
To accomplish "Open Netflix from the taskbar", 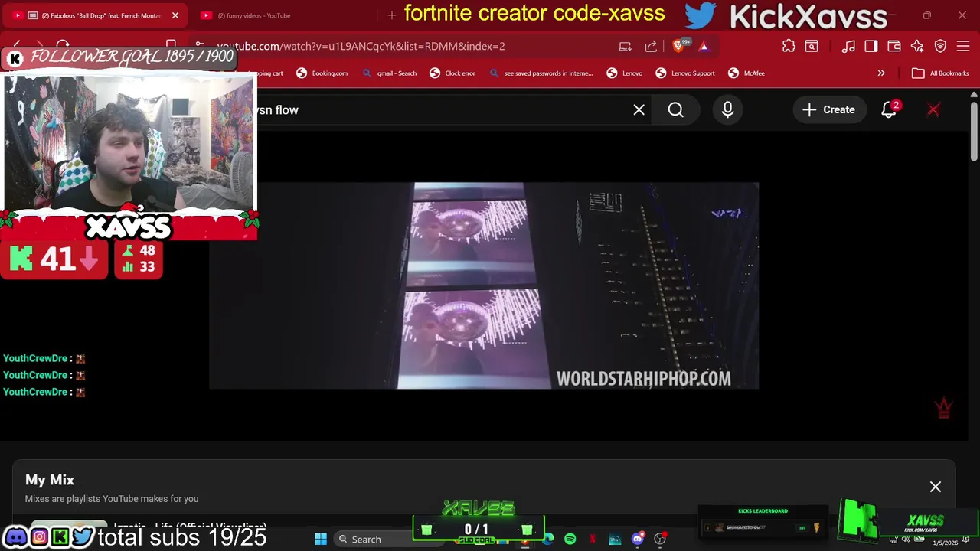I will click(x=593, y=540).
